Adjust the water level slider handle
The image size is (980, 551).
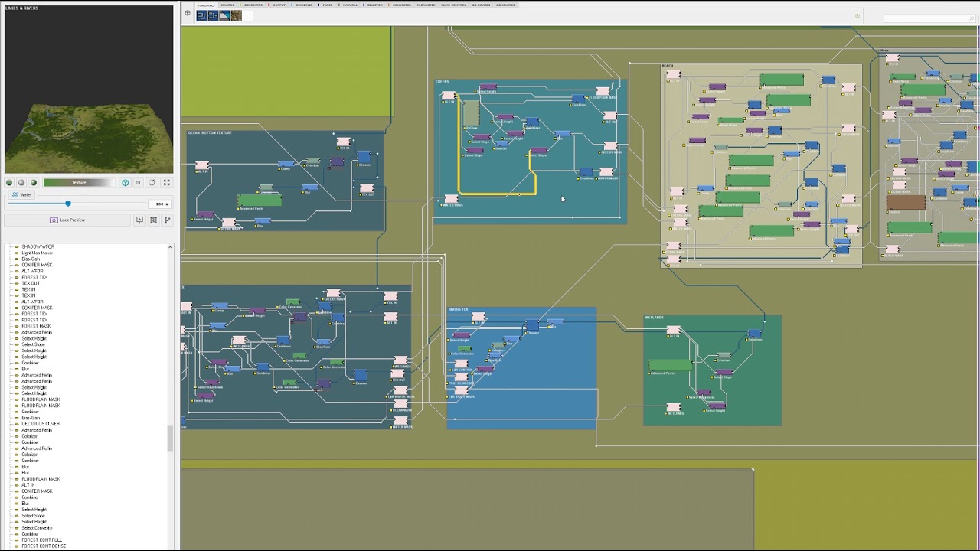(x=68, y=204)
